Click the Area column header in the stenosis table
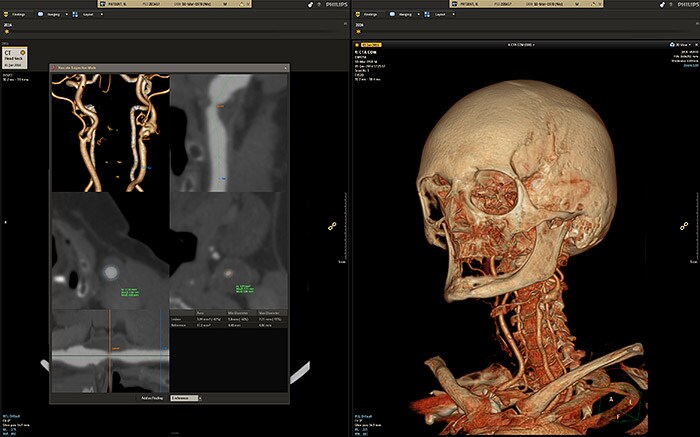700x437 pixels. (x=200, y=313)
